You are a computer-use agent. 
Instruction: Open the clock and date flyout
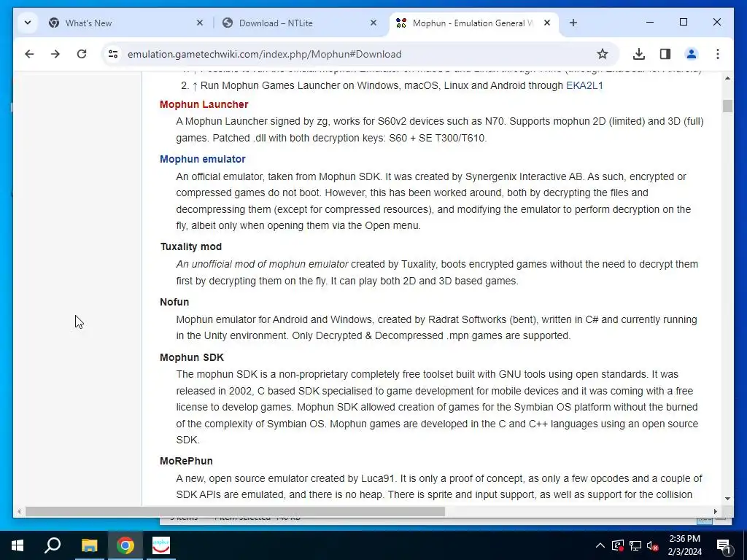coord(684,545)
